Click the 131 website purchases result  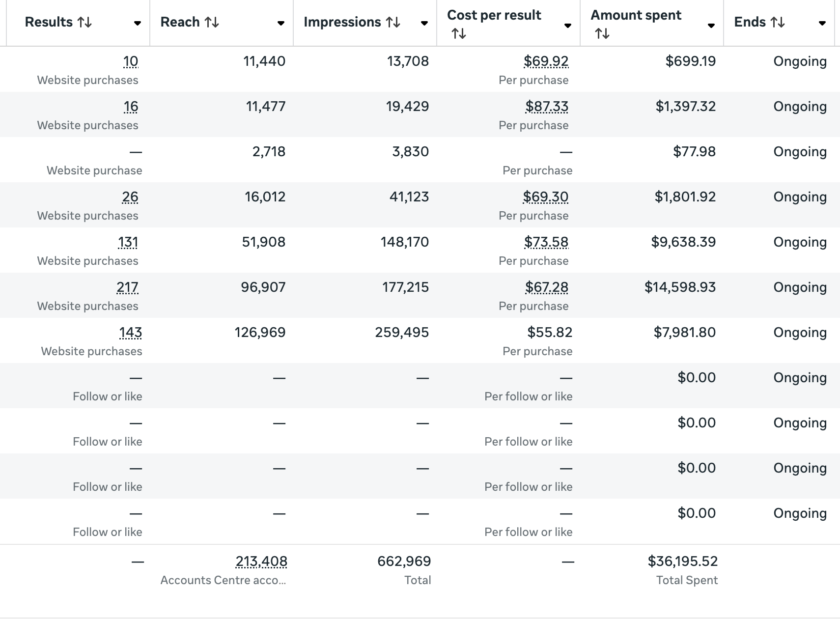tap(128, 242)
